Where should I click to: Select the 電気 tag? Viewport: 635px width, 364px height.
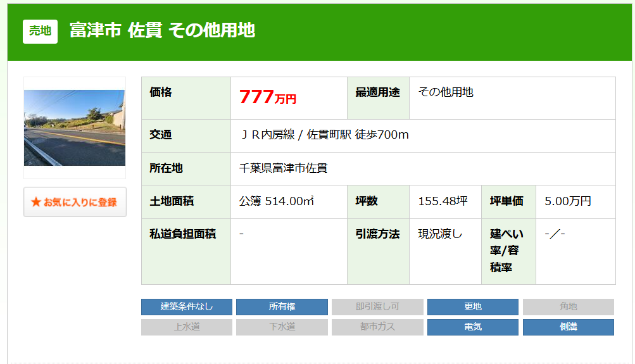click(x=473, y=327)
